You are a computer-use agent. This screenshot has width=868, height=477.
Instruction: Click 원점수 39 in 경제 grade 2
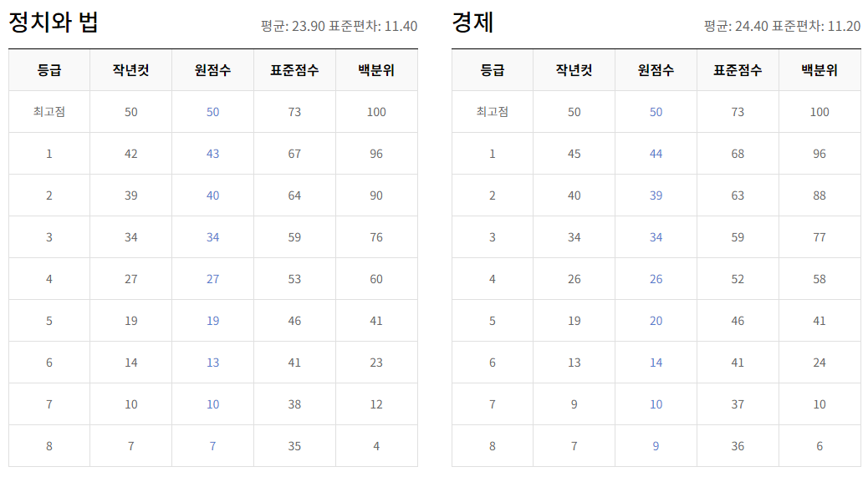click(656, 195)
